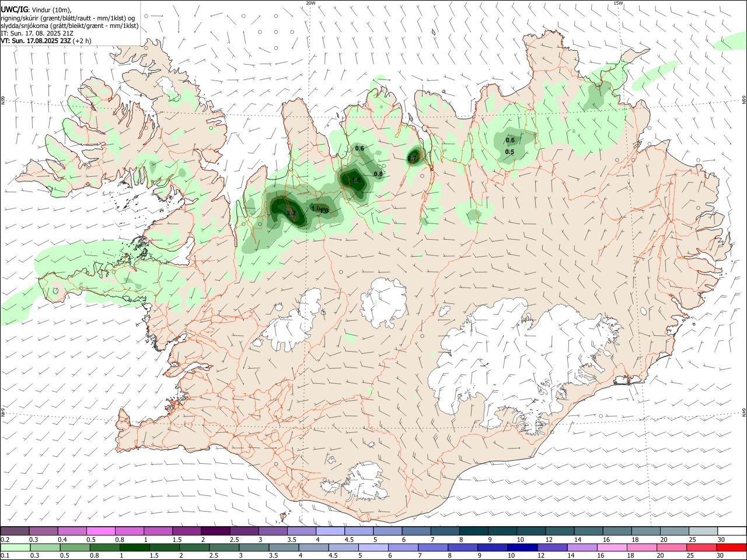Pick the rain legend swatch starting at 8

tap(463, 547)
